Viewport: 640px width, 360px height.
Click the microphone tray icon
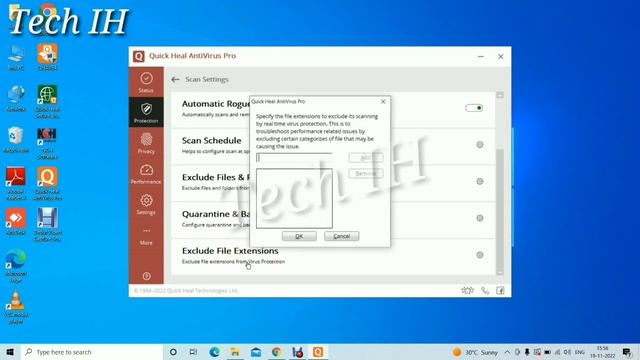527,352
